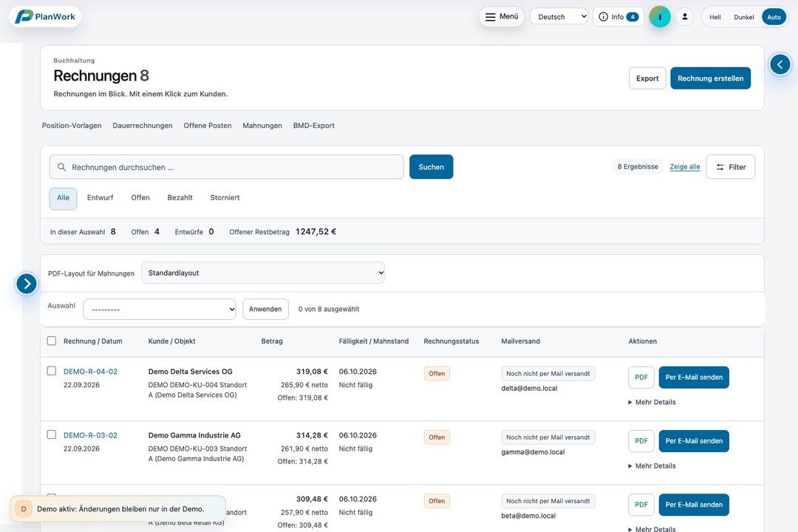Image resolution: width=798 pixels, height=532 pixels.
Task: Click the PlanWork logo
Action: coord(45,17)
